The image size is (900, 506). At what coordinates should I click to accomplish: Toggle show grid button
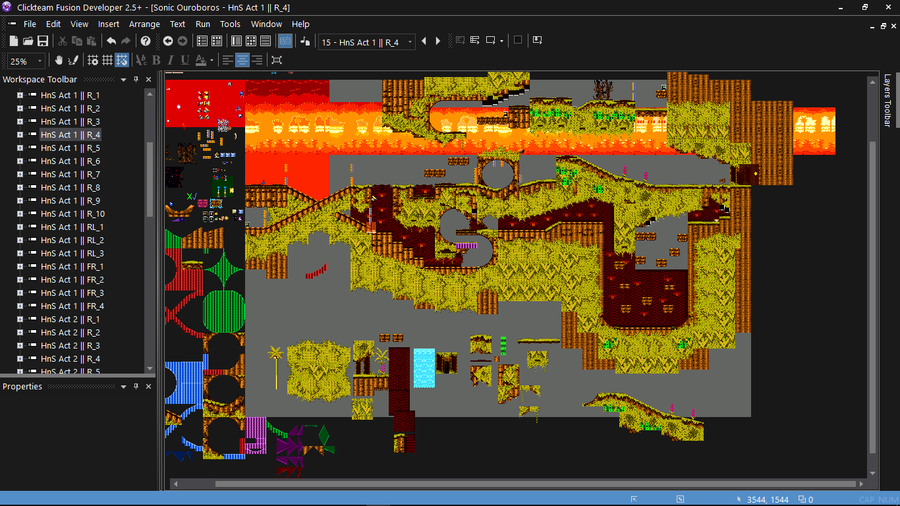(x=107, y=60)
